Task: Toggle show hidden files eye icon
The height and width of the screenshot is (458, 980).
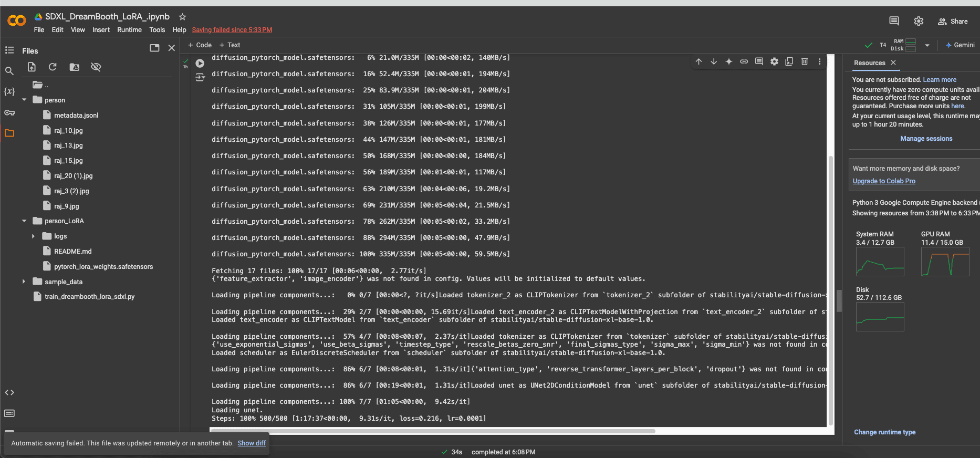Action: click(96, 67)
